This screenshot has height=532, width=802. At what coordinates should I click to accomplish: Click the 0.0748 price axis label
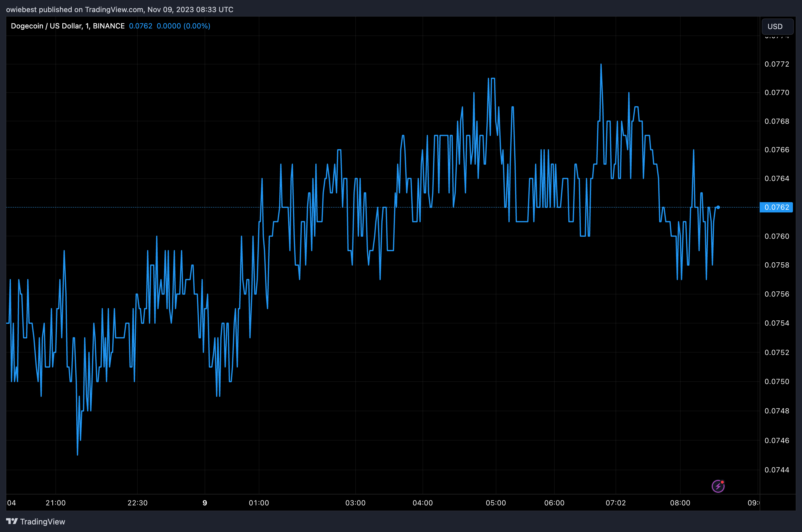tap(777, 411)
